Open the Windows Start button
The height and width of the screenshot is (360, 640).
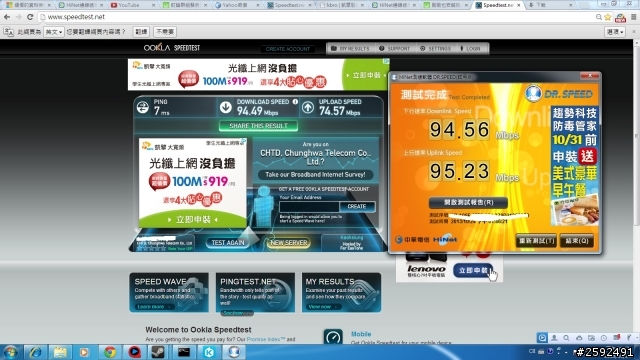pyautogui.click(x=10, y=352)
